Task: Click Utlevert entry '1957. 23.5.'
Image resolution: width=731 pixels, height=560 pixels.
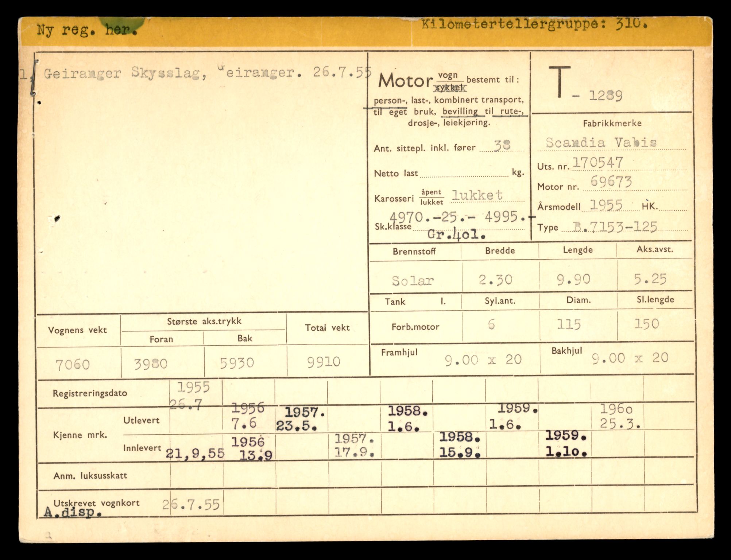Action: click(301, 419)
